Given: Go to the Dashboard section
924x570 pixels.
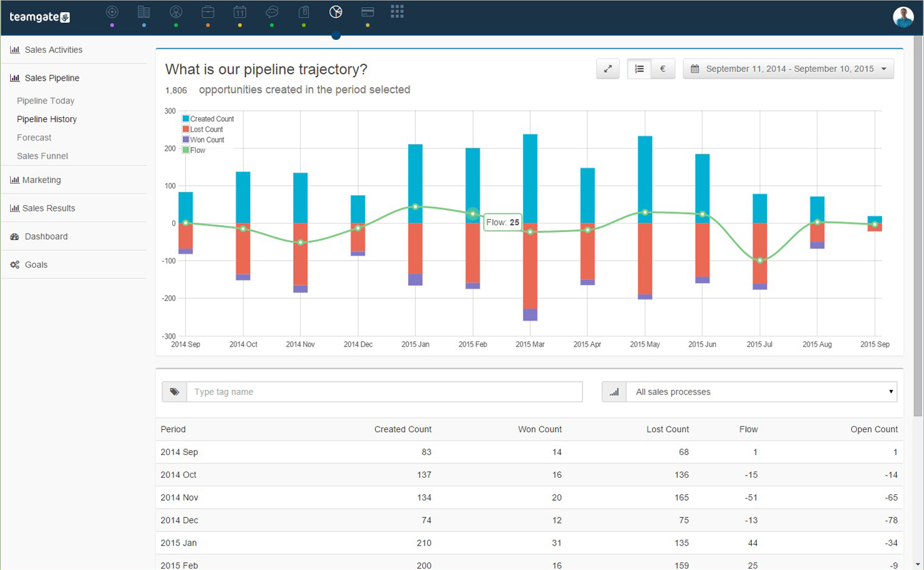Looking at the screenshot, I should tap(46, 236).
